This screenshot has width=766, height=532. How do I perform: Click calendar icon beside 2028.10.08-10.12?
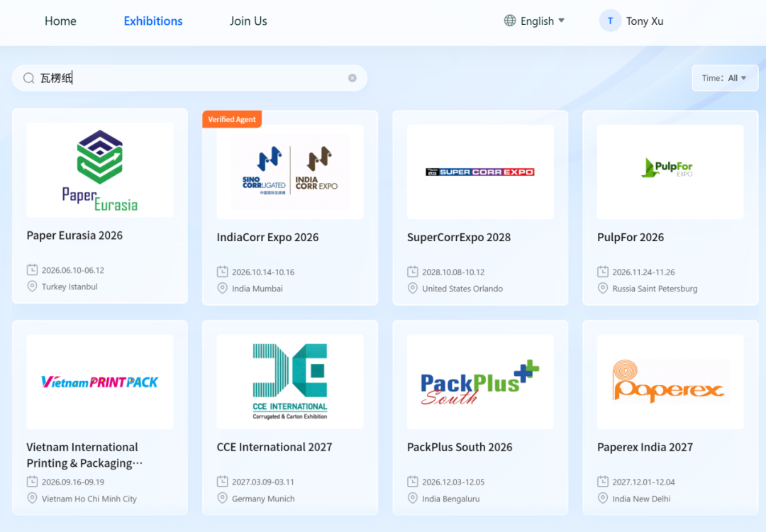click(x=413, y=272)
